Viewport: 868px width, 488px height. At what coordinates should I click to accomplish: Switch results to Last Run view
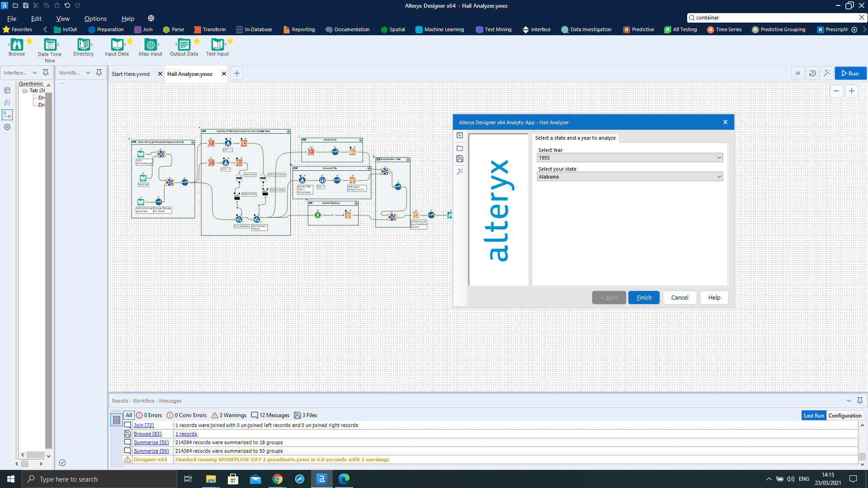tap(814, 416)
